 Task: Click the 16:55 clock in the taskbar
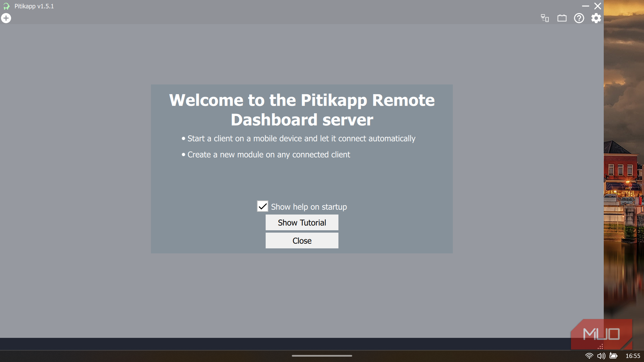(x=633, y=356)
